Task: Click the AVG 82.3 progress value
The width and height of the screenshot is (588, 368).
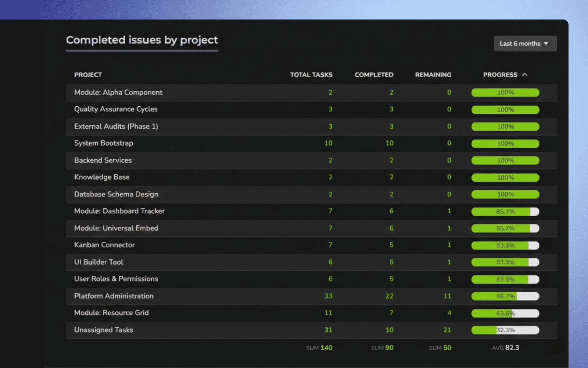Action: (x=505, y=347)
